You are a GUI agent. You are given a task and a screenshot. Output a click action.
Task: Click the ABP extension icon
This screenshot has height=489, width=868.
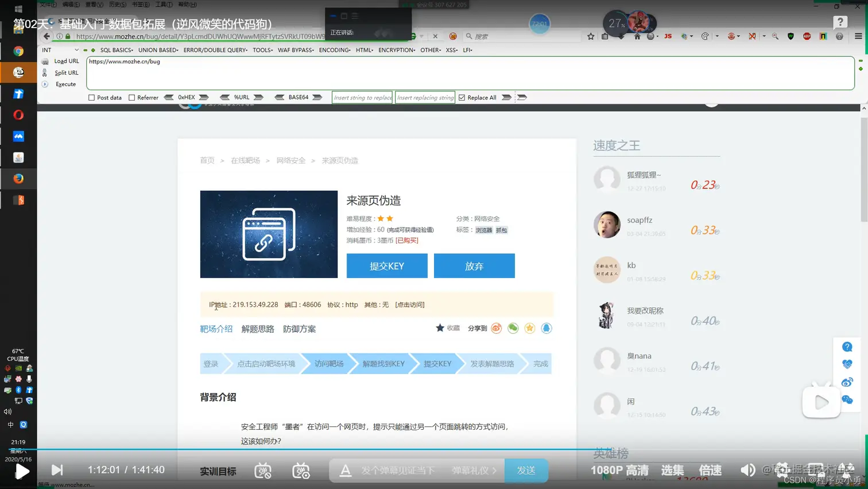pos(807,36)
